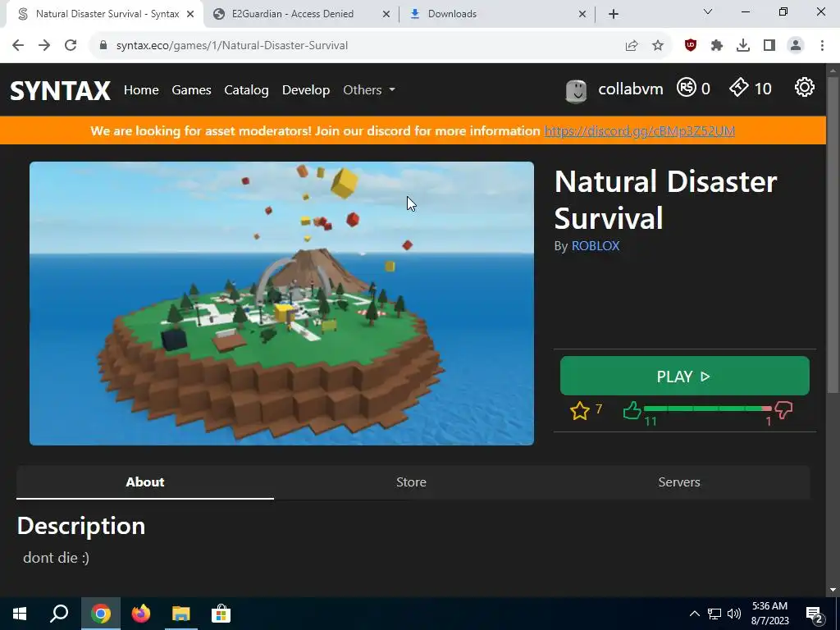The height and width of the screenshot is (630, 840).
Task: Open the Chrome profile avatar
Action: point(796,46)
